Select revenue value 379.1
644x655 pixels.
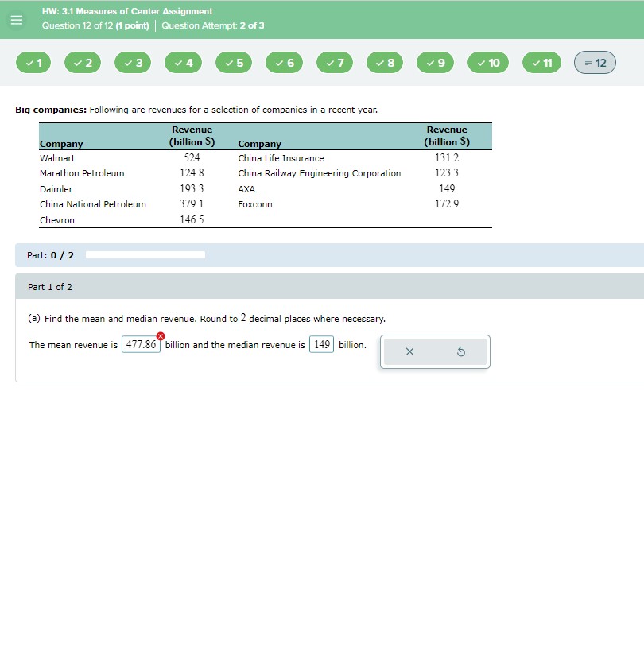coord(192,203)
